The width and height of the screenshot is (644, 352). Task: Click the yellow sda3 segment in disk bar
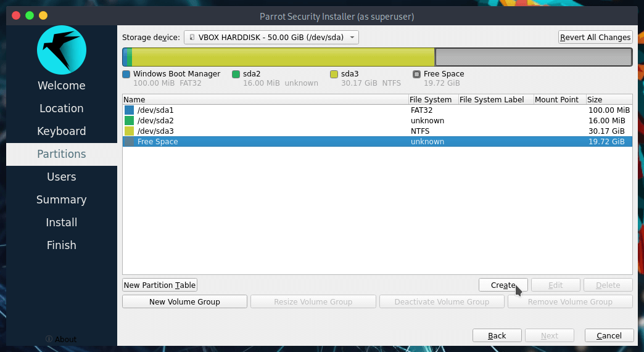(283, 57)
